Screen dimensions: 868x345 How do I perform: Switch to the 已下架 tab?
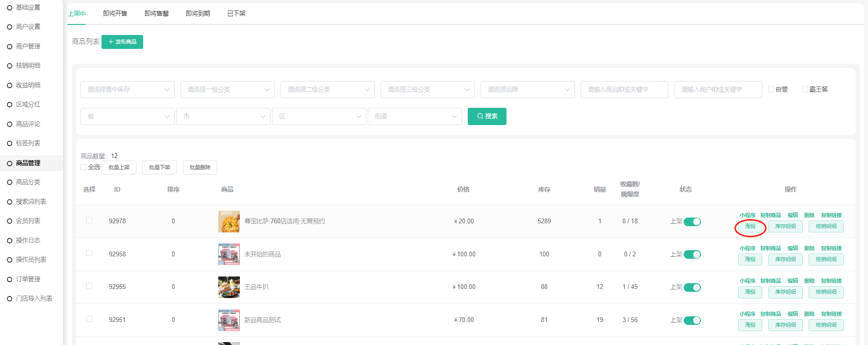[236, 13]
